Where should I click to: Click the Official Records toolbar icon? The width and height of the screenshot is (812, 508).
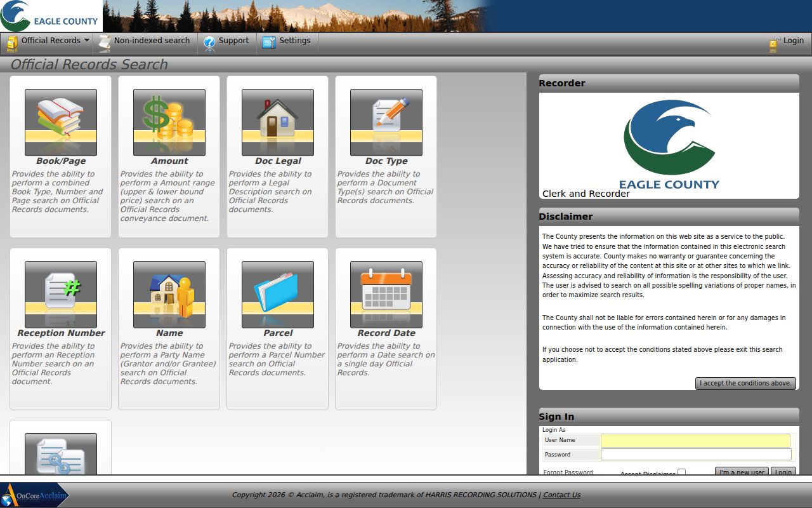(x=12, y=43)
